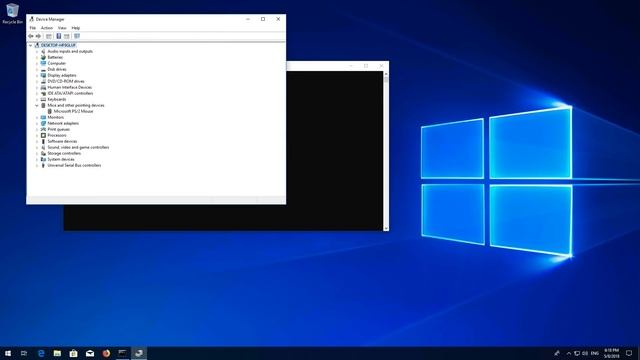Launch Firefox from the taskbar
Image resolution: width=640 pixels, height=360 pixels.
coord(106,353)
